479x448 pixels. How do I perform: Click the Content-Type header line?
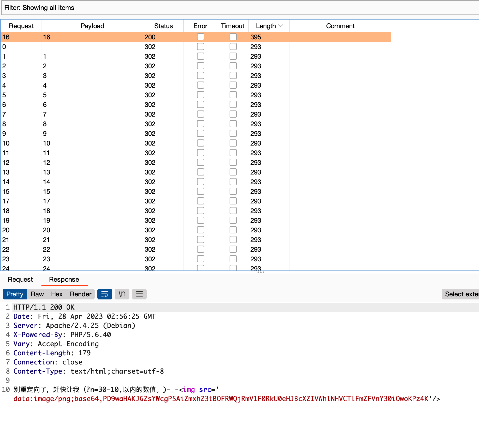(88, 371)
